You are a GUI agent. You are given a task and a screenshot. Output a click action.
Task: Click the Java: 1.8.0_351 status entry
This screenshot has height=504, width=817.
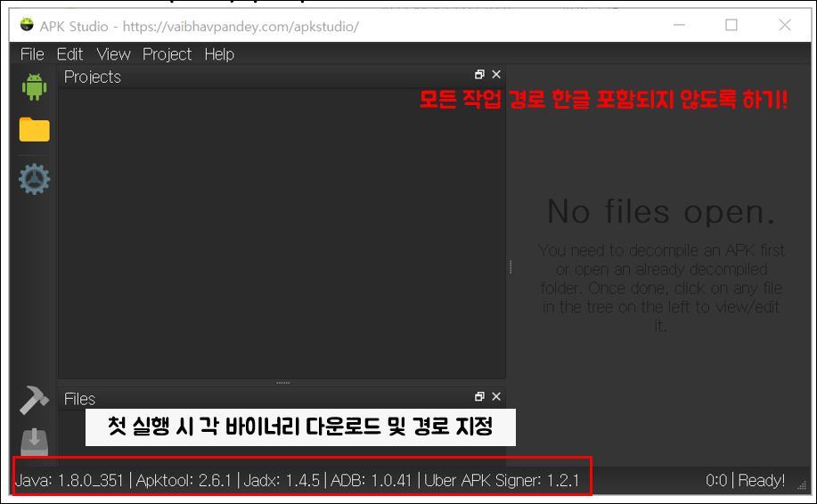[69, 480]
